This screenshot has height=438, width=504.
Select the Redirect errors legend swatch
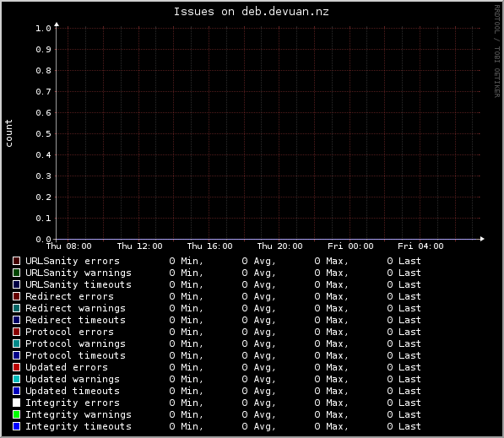click(x=16, y=296)
